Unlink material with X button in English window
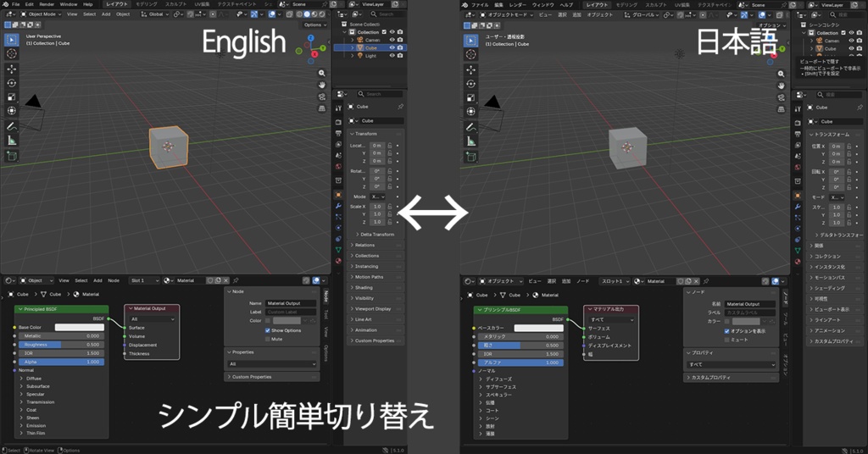Viewport: 868px width, 454px height. click(x=226, y=280)
